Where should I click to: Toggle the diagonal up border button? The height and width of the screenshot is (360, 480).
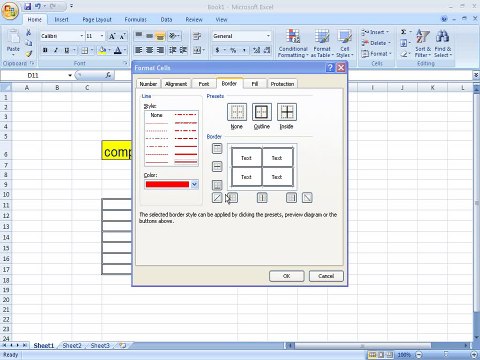217,198
